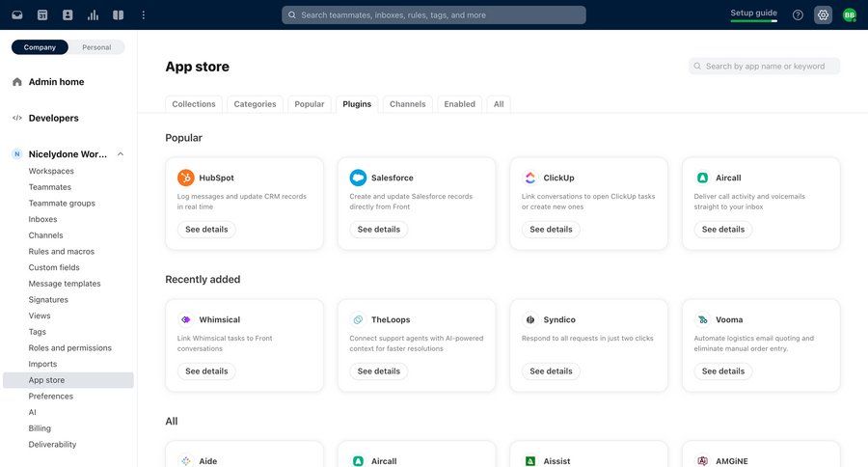The height and width of the screenshot is (467, 868).
Task: See details for Vooma
Action: 723,371
